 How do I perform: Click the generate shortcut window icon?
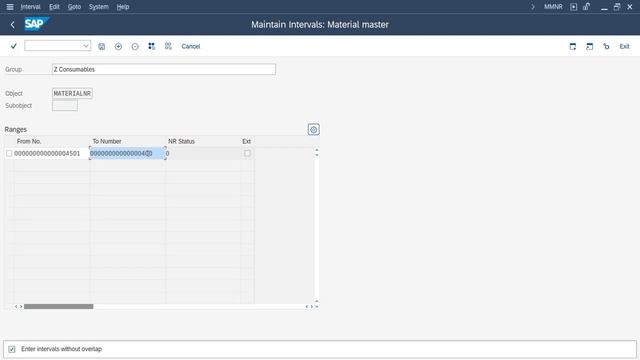(x=589, y=47)
